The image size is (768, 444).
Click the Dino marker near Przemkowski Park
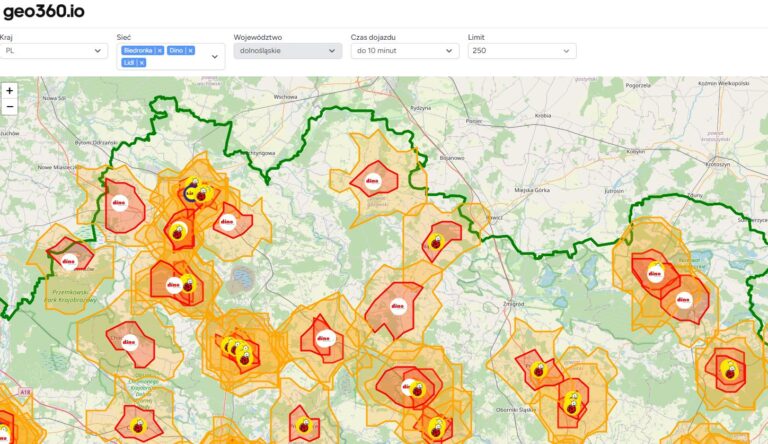tap(69, 262)
